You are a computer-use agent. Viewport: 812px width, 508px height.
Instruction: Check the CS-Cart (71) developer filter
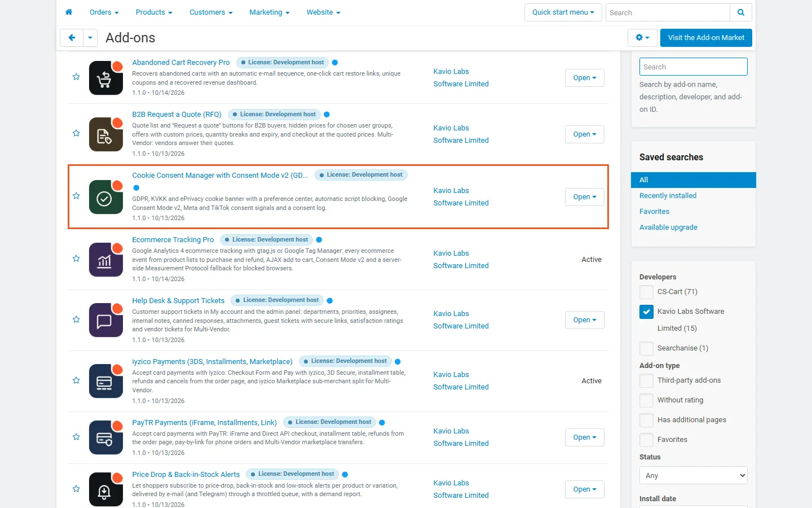(646, 292)
